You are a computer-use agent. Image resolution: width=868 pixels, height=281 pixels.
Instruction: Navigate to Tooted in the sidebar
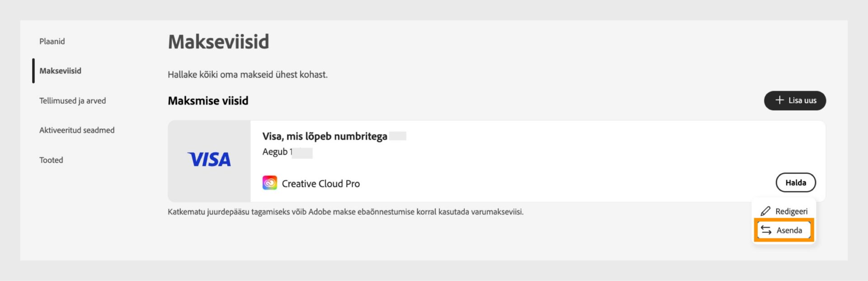click(51, 160)
